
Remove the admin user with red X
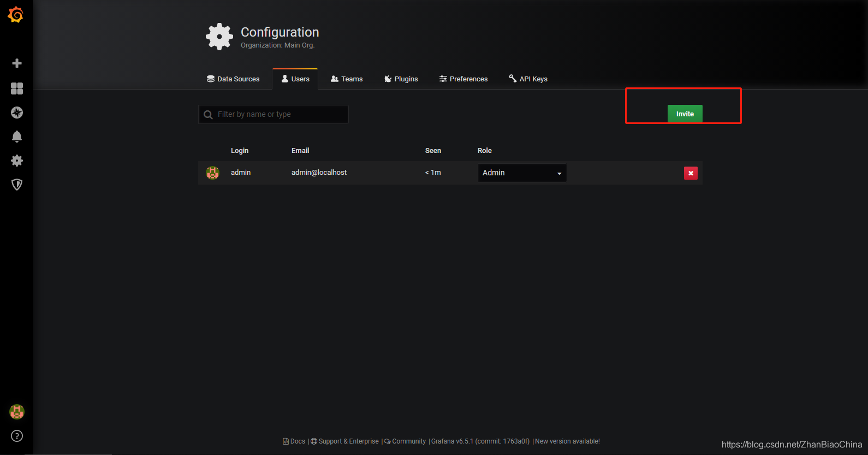pos(691,173)
